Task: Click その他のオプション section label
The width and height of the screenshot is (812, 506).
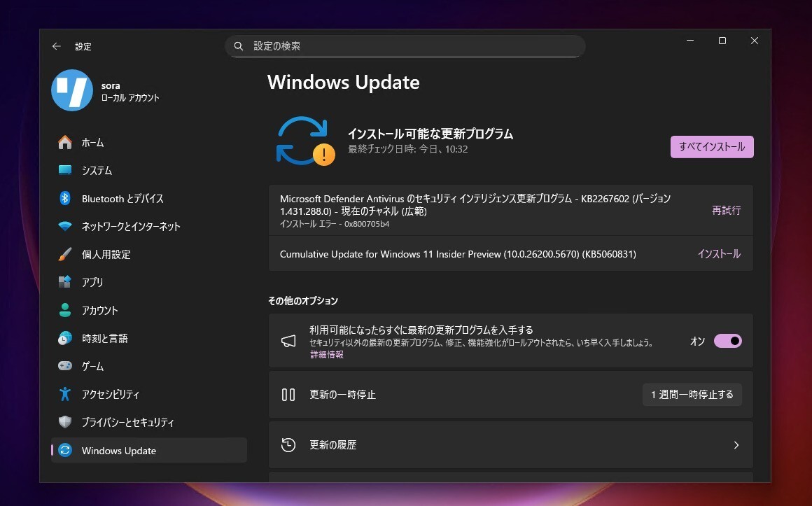Action: point(303,300)
